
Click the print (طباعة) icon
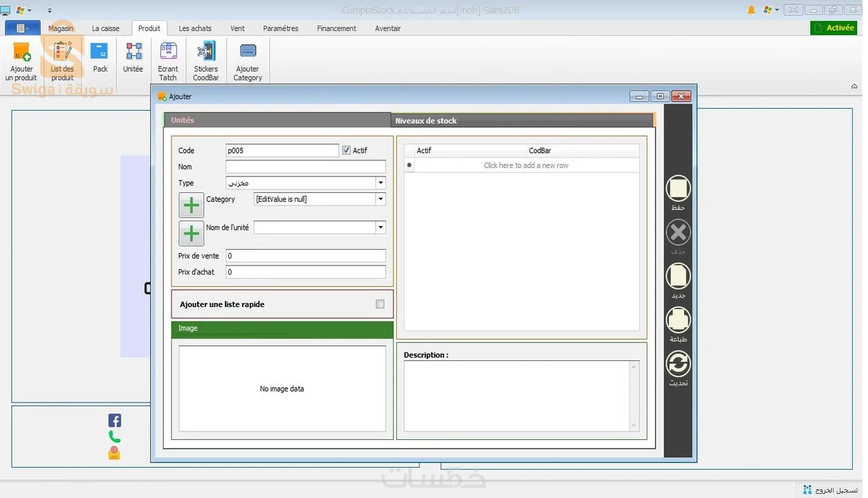point(678,320)
